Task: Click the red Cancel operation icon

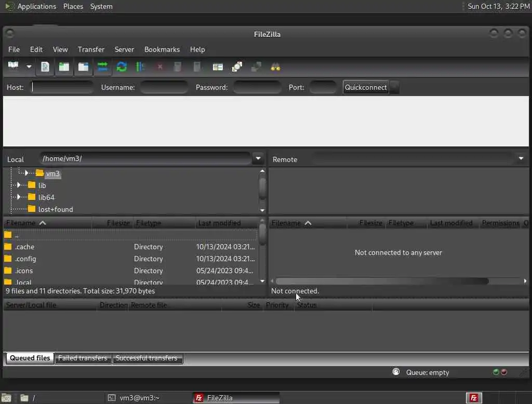Action: coord(160,67)
